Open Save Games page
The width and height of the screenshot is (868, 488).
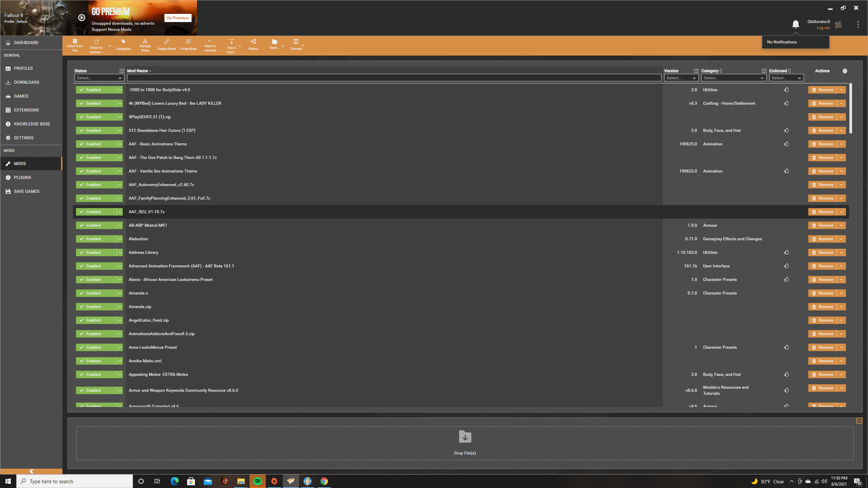[x=31, y=191]
